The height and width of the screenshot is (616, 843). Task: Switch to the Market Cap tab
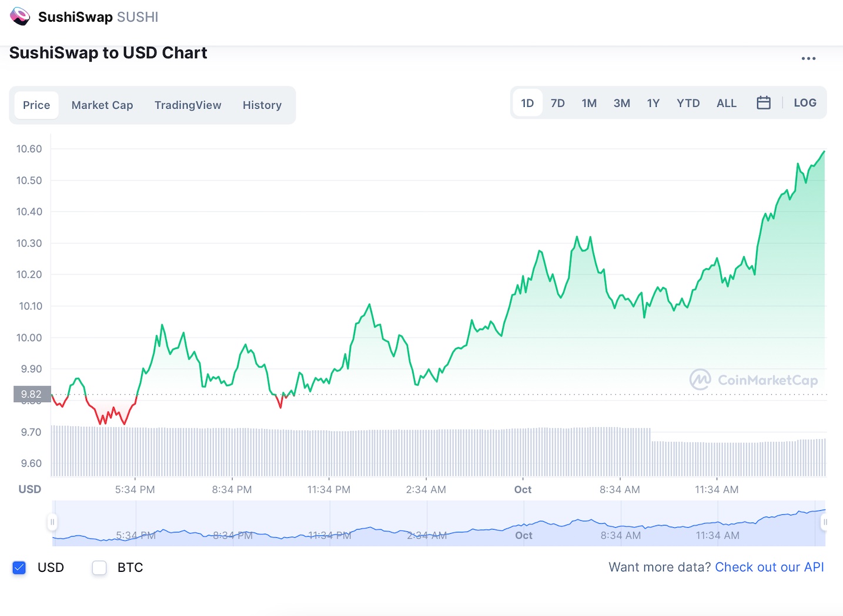[102, 105]
